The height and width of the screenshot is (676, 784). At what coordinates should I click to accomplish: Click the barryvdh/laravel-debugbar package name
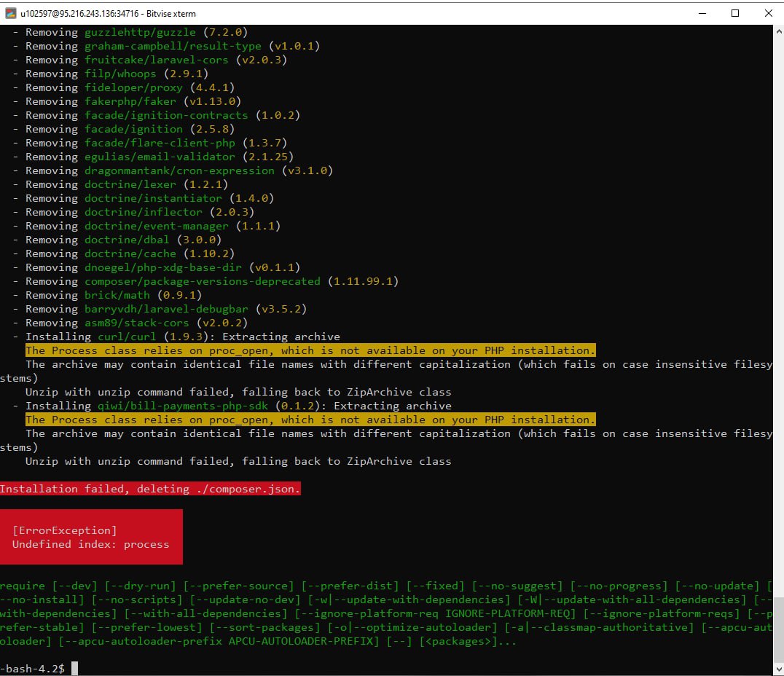(166, 309)
